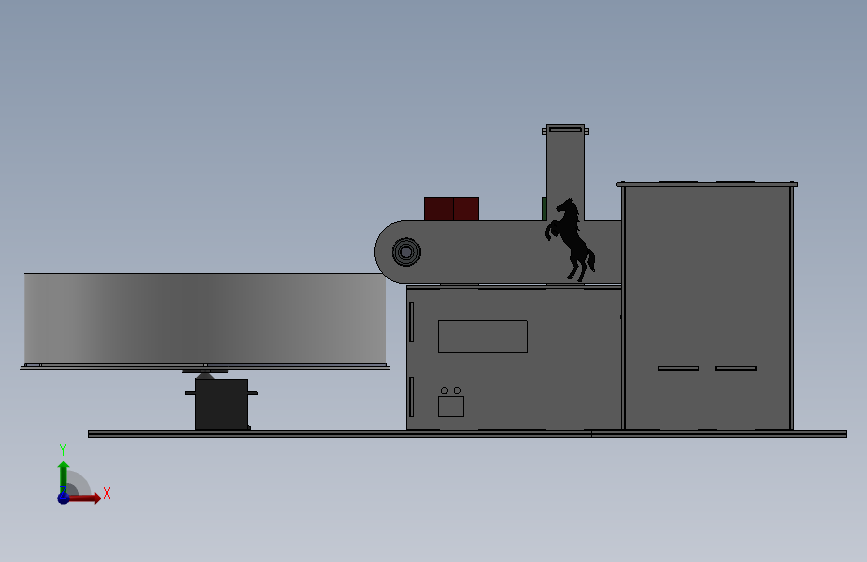
Task: Select the right horizontal slot on the right box
Action: [736, 368]
